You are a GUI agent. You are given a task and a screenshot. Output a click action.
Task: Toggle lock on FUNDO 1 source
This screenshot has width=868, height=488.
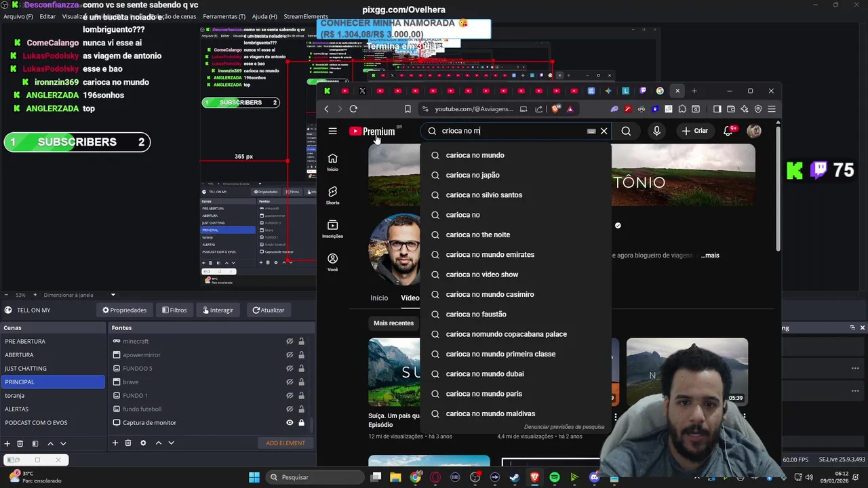click(301, 395)
